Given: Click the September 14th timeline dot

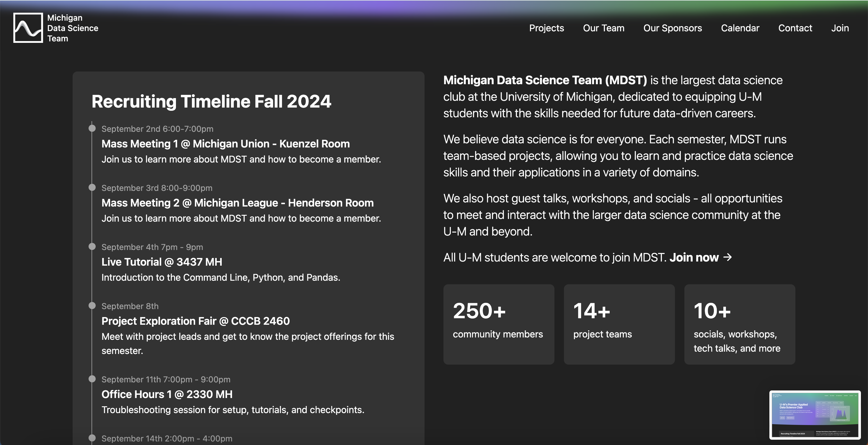Looking at the screenshot, I should click(x=92, y=438).
